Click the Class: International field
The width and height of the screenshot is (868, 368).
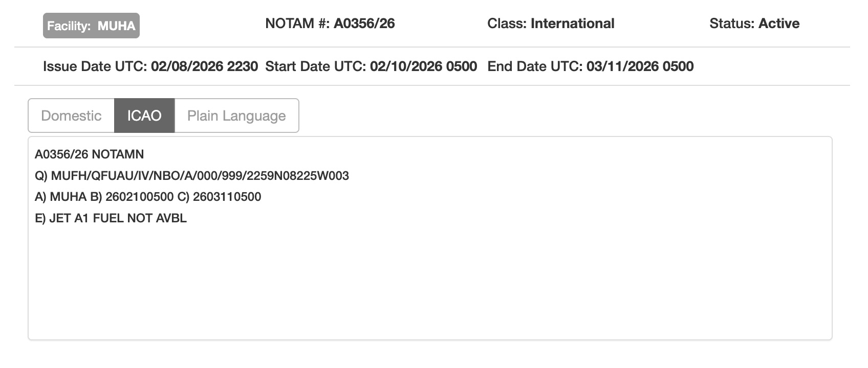point(551,24)
